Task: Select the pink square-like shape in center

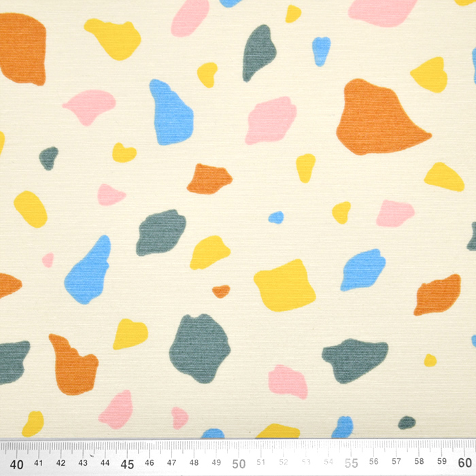Action: 271,121
